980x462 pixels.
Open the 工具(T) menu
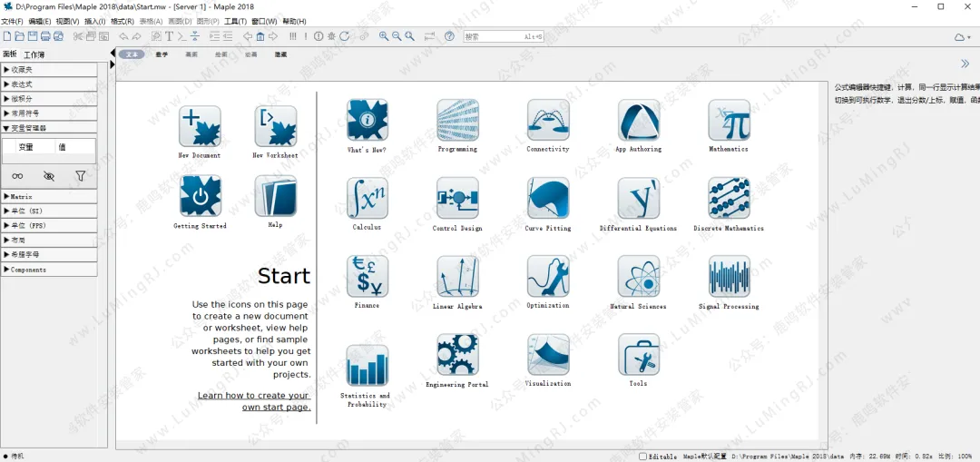click(x=235, y=21)
